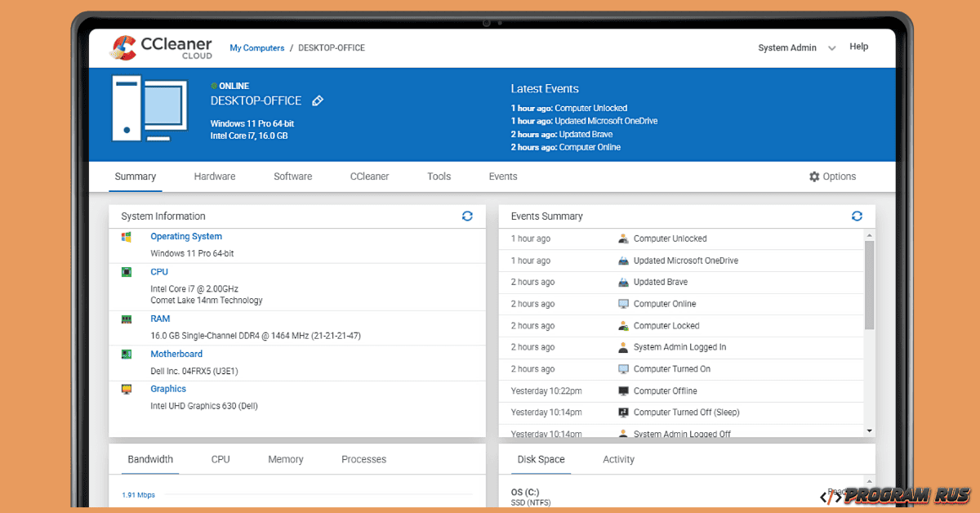This screenshot has height=513, width=980.
Task: Click the Graphics monitor icon
Action: (x=125, y=389)
